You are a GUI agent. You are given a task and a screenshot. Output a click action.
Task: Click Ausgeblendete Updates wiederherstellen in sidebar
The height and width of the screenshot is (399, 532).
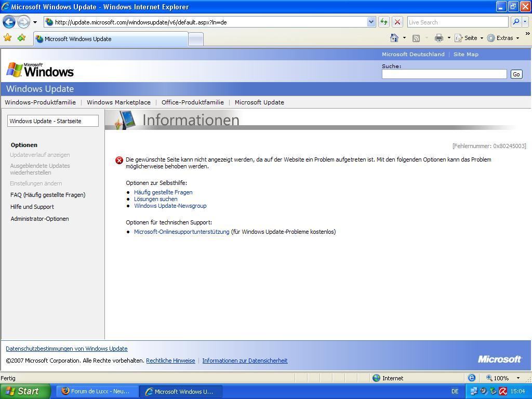pos(39,169)
